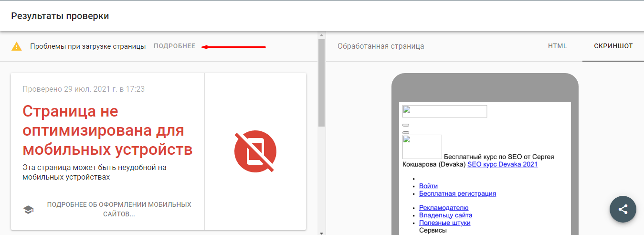Click the top broken image placeholder in preview
Image resolution: width=644 pixels, height=235 pixels.
(444, 111)
